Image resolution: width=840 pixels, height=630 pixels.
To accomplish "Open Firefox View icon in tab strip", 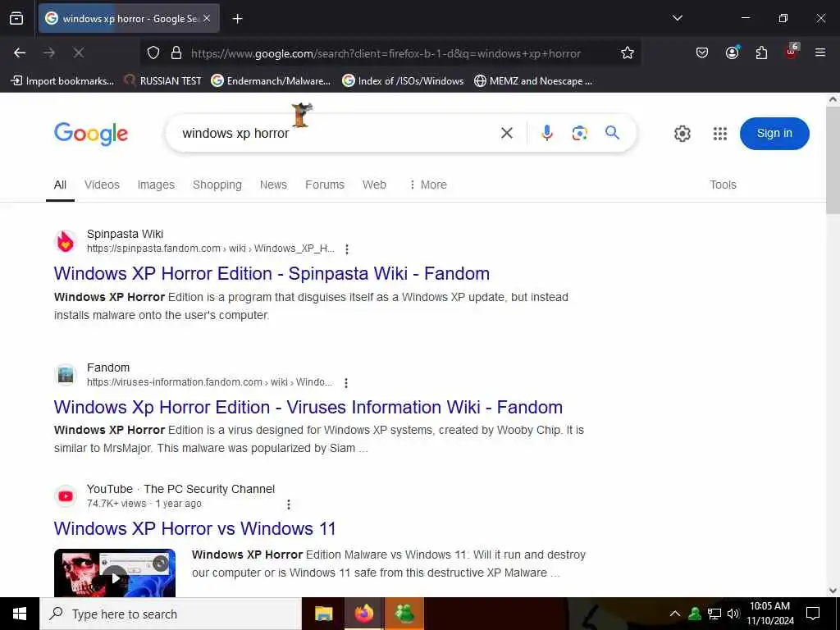I will pyautogui.click(x=16, y=18).
